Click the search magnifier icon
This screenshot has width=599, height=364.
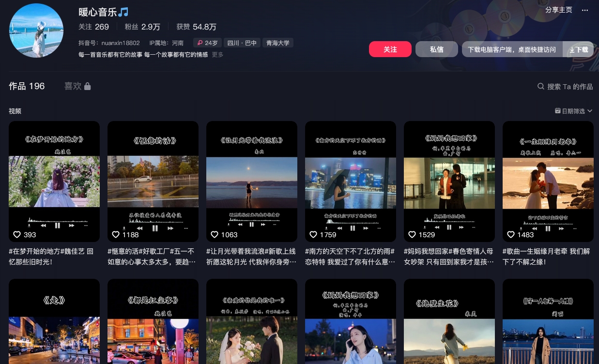541,87
